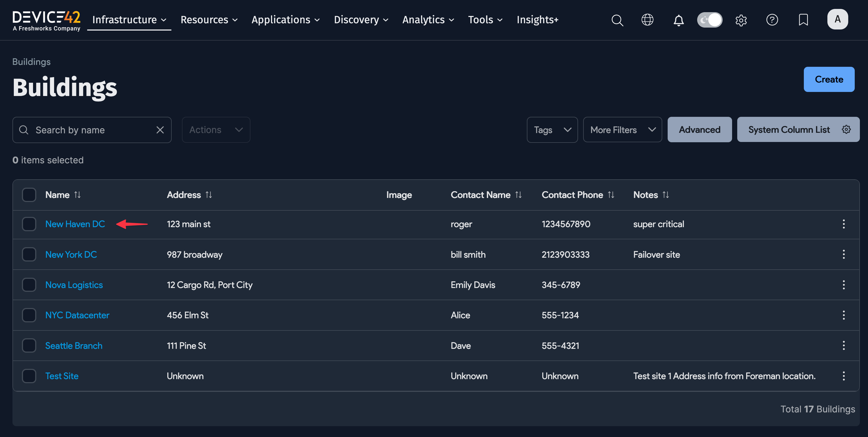Expand the Tags filter dropdown

[552, 130]
